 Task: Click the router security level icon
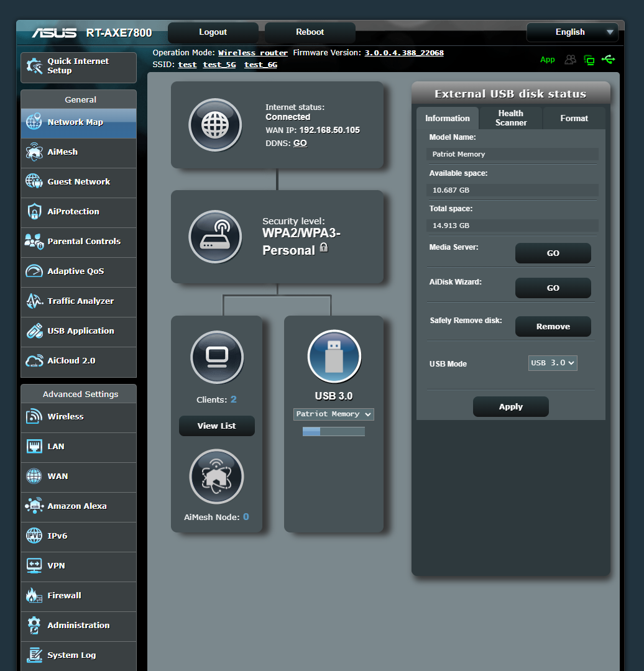215,237
